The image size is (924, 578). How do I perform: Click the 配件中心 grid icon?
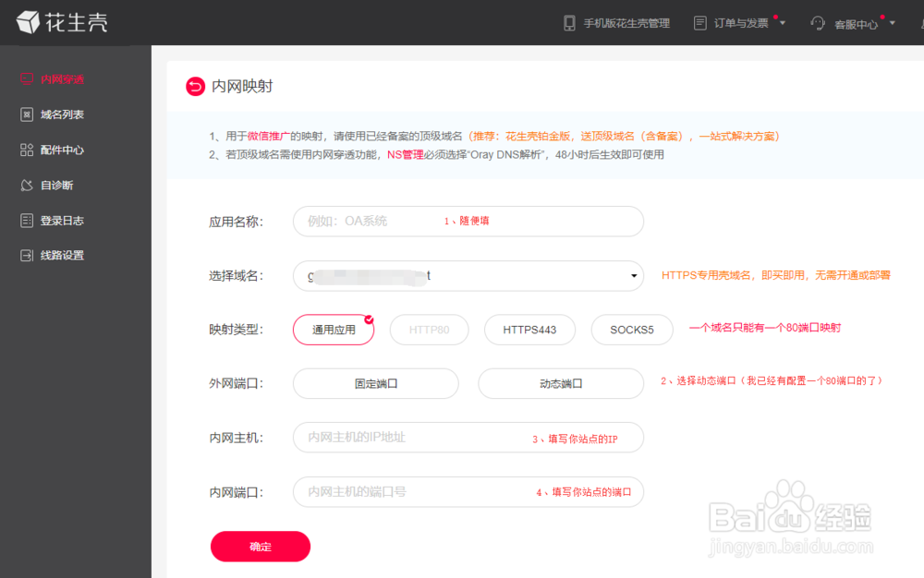27,150
